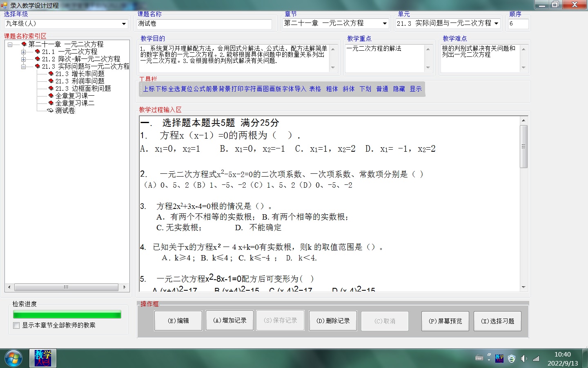Click the (X)选择习题 button

tap(498, 321)
